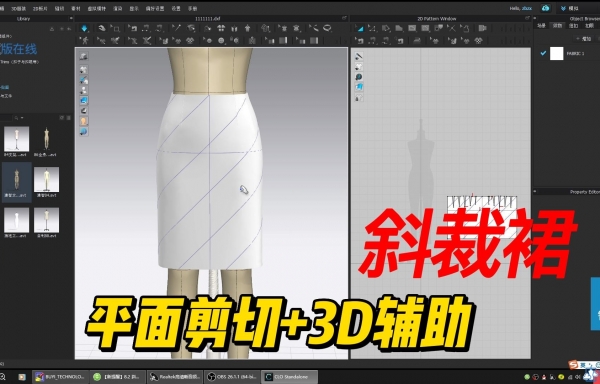Image resolution: width=600 pixels, height=384 pixels.
Task: Toggle the bottom lock icon in 2D side toolbar
Action: click(359, 98)
